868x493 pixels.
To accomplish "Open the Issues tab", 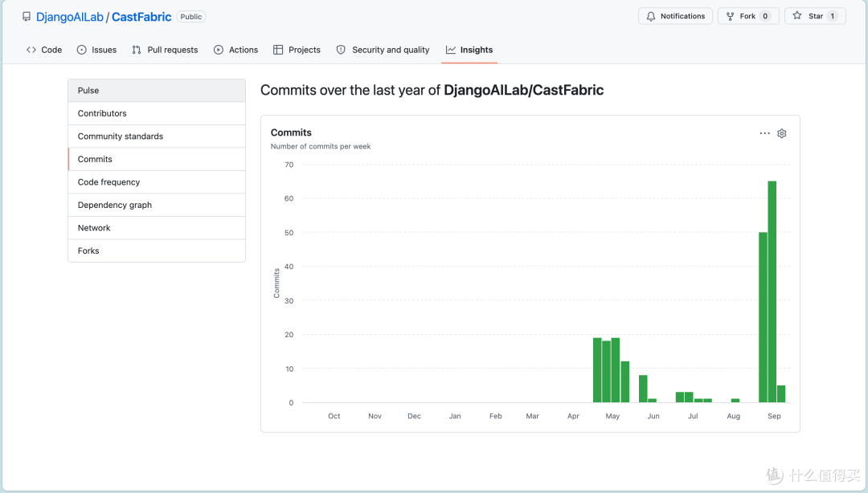I will pos(97,50).
